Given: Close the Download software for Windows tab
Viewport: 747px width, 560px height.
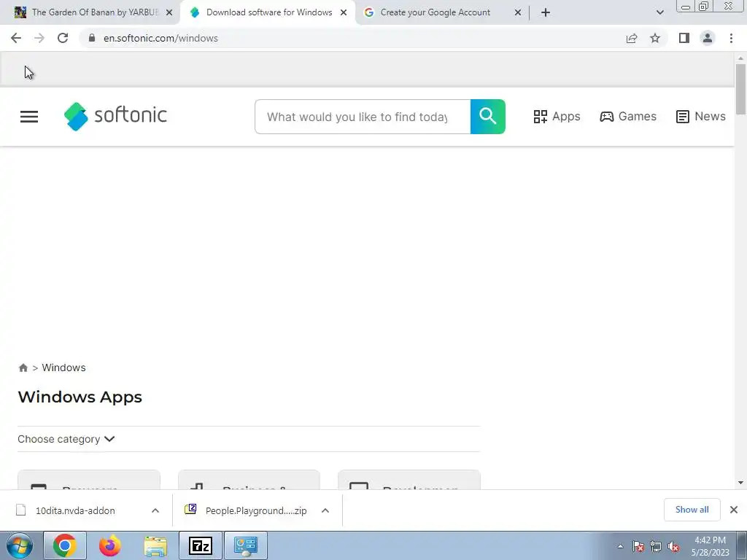Looking at the screenshot, I should (x=344, y=12).
